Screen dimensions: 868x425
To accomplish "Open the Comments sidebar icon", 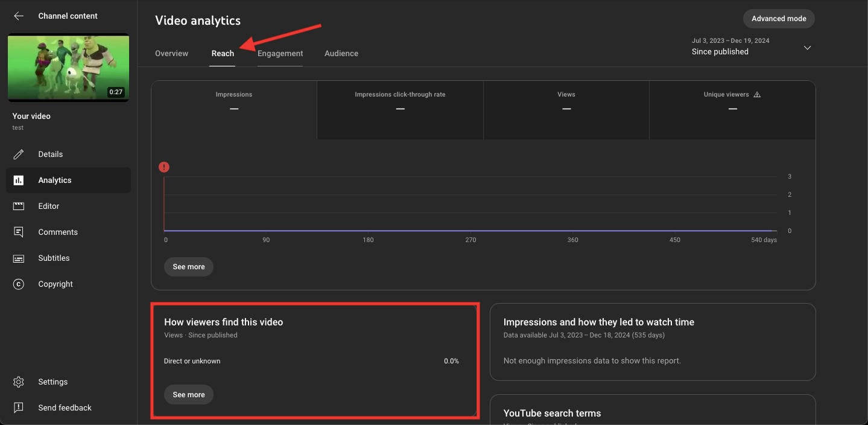I will [x=19, y=232].
